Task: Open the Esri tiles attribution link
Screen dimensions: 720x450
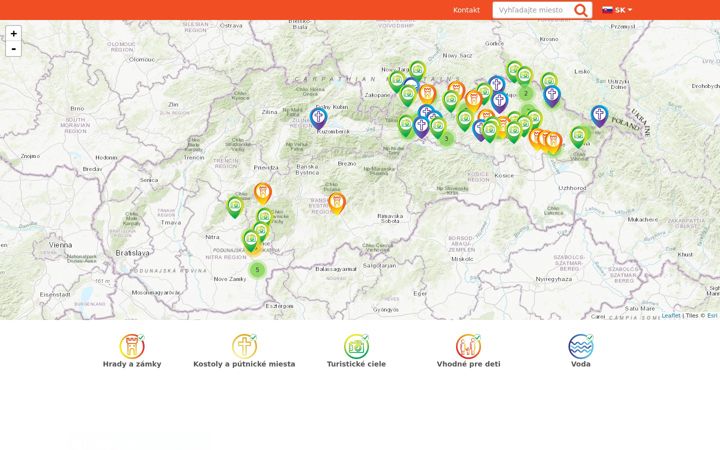Action: [x=712, y=315]
